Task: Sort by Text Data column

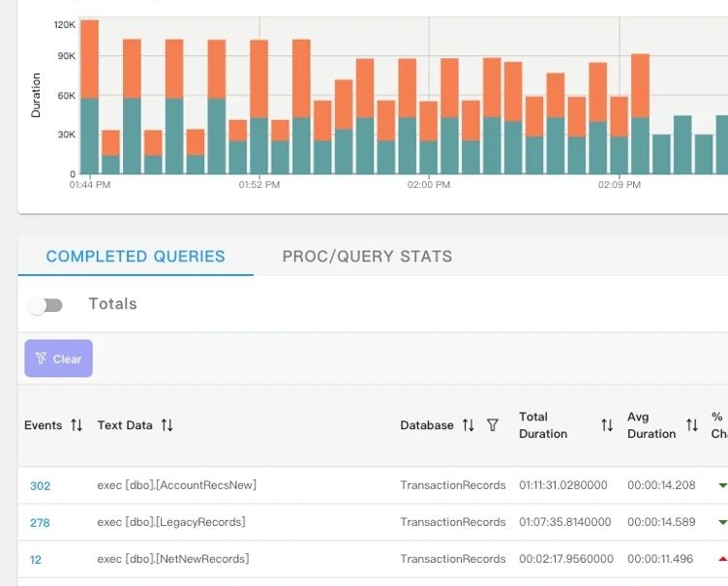Action: (167, 425)
